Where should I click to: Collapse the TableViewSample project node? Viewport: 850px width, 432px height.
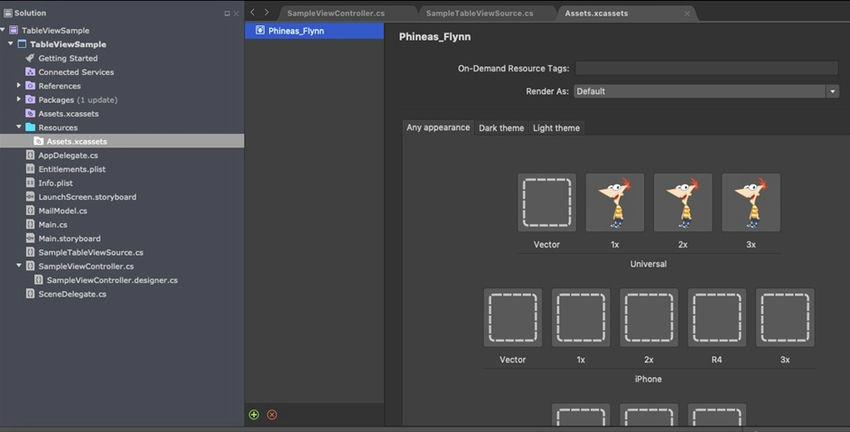coord(10,43)
